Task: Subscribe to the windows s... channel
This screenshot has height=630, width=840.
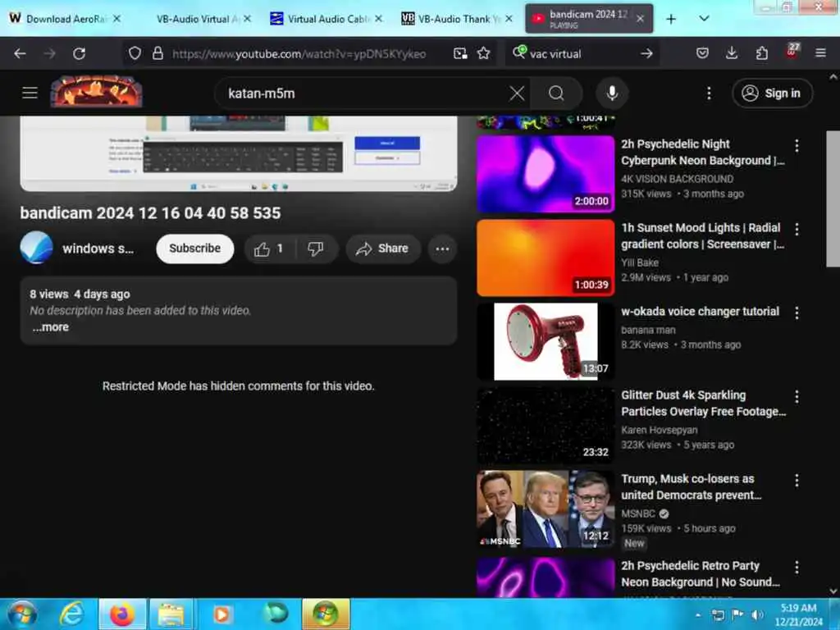Action: click(x=195, y=249)
